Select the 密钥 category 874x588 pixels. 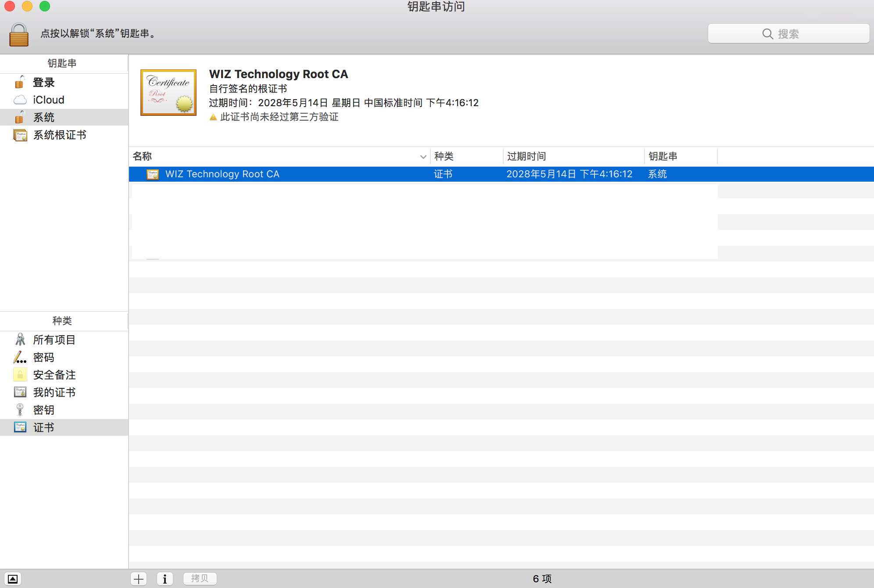[43, 410]
